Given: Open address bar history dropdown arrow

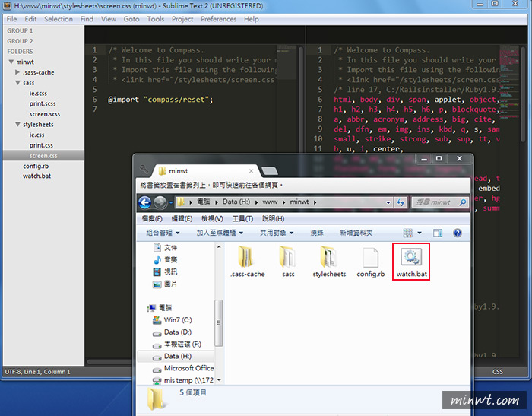Looking at the screenshot, I should click(388, 202).
